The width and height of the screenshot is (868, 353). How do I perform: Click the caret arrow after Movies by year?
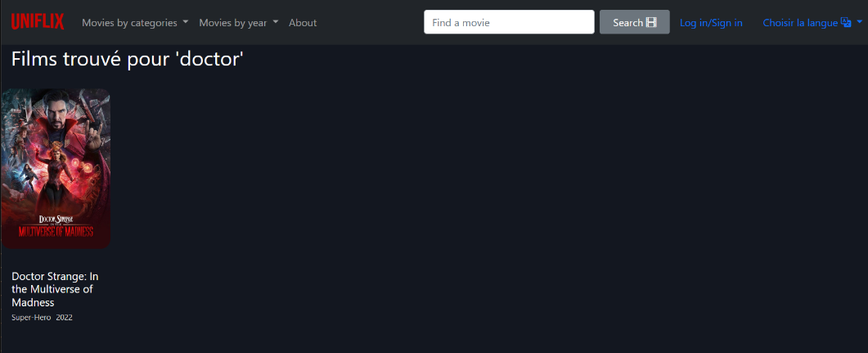pyautogui.click(x=276, y=22)
